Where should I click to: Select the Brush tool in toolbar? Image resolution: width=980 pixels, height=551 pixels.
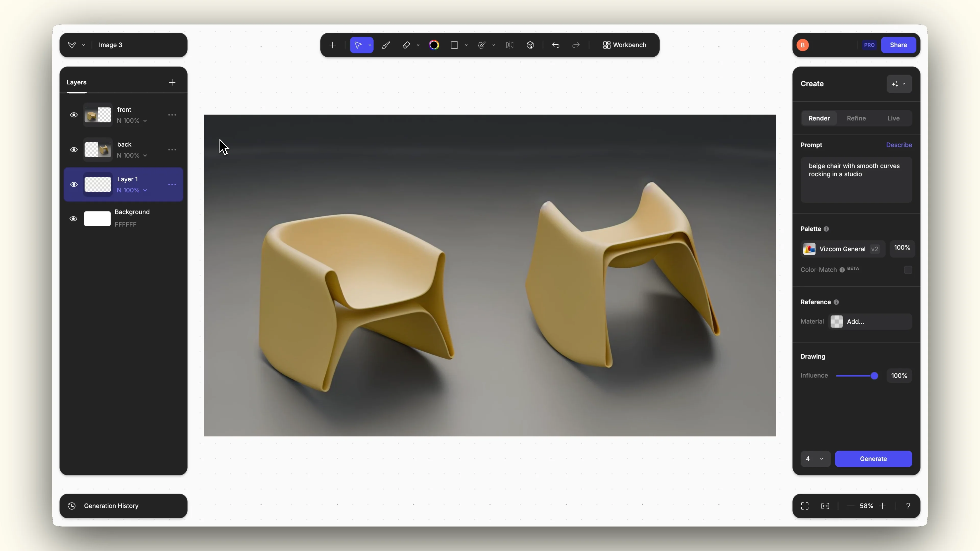[386, 45]
